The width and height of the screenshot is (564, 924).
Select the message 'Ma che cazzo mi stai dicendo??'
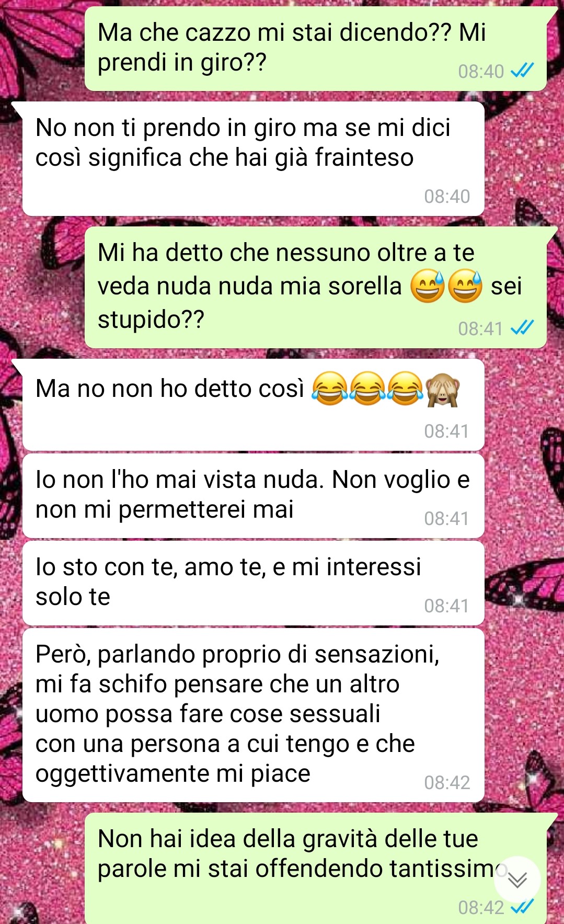pyautogui.click(x=316, y=49)
